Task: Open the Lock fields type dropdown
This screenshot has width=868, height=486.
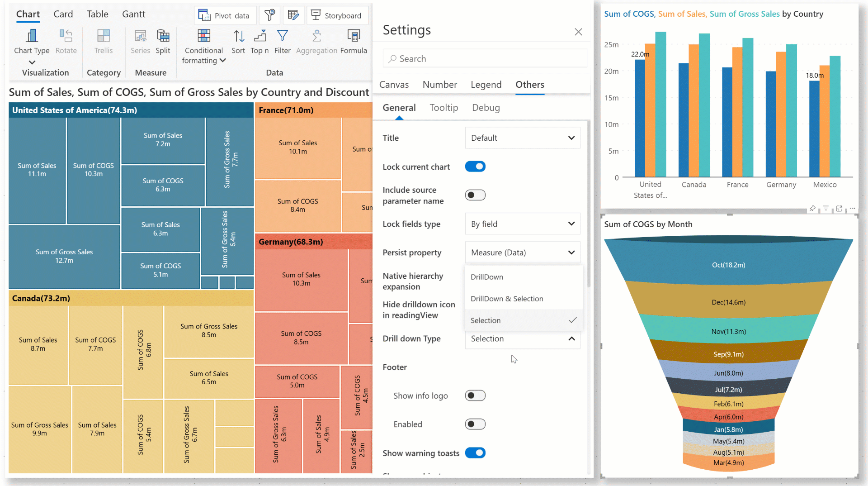Action: 523,224
